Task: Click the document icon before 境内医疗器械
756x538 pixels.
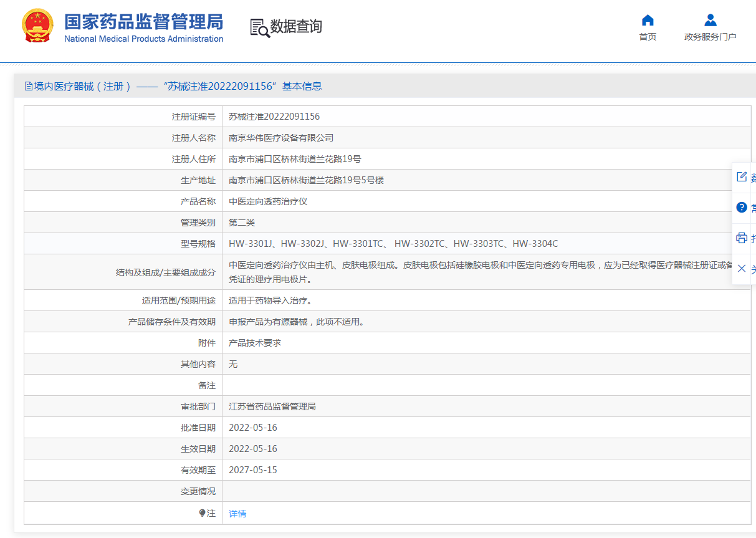Action: pos(29,87)
